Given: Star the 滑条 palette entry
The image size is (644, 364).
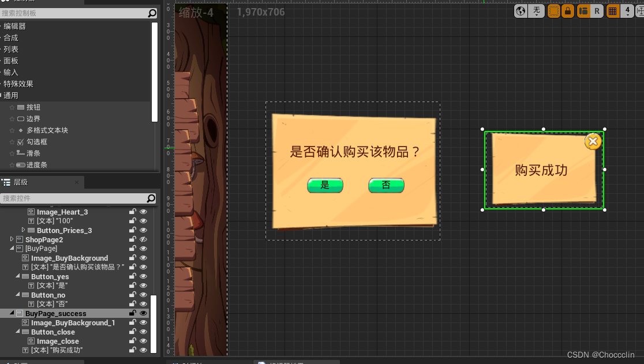Looking at the screenshot, I should point(12,153).
